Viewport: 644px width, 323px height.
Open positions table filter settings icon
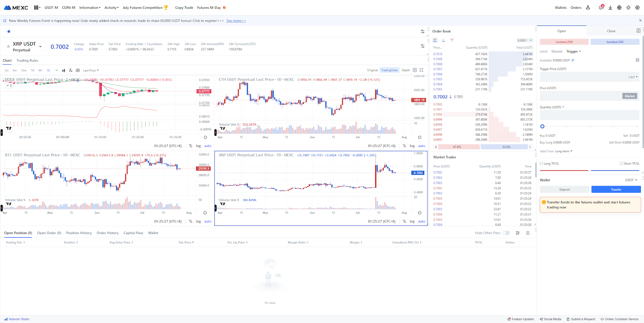[518, 233]
